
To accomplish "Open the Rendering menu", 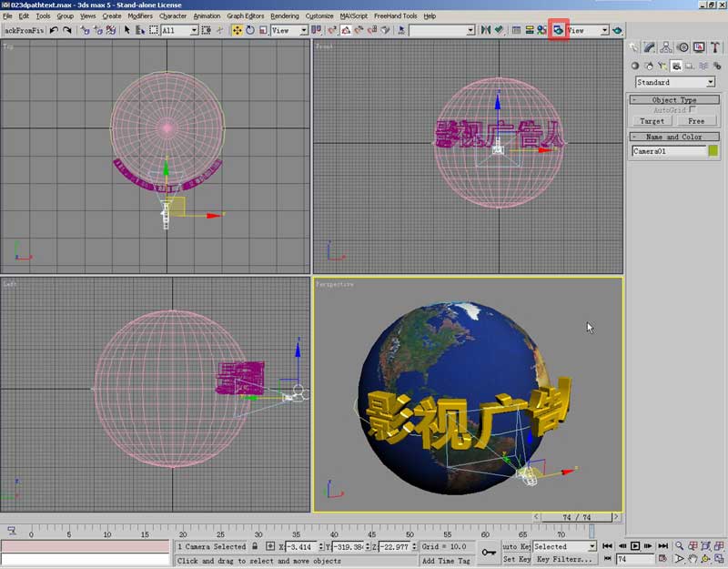I will pyautogui.click(x=284, y=15).
